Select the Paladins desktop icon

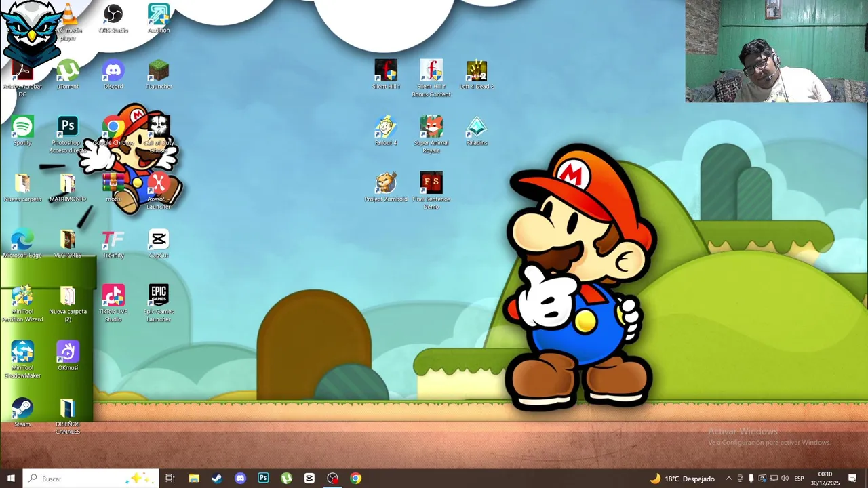click(477, 131)
